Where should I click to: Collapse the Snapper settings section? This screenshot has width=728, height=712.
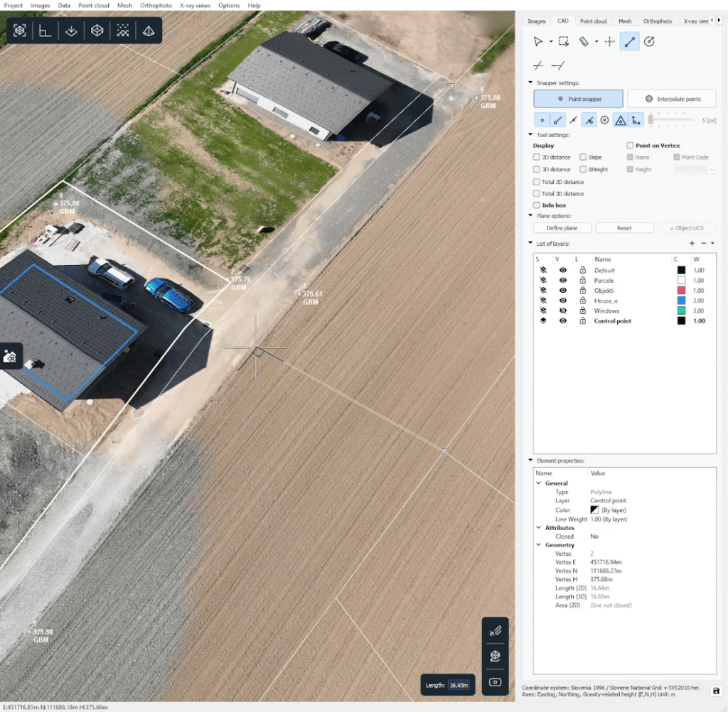pyautogui.click(x=530, y=83)
